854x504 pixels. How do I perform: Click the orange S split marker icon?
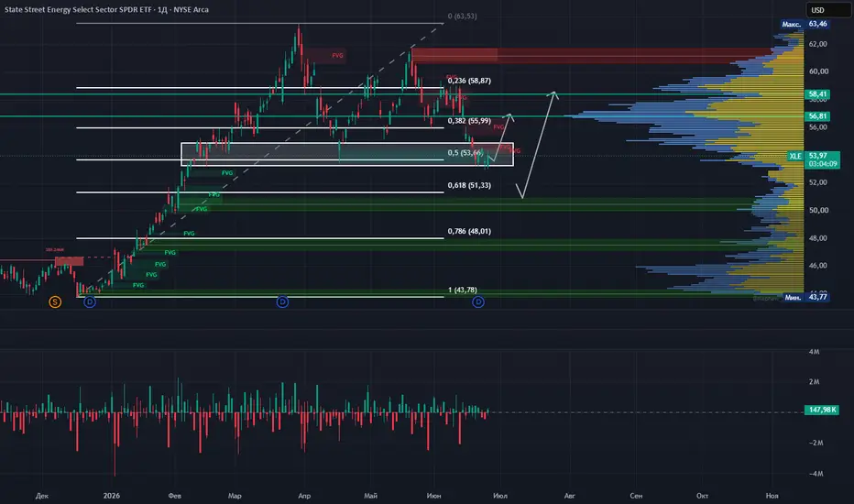pyautogui.click(x=55, y=301)
